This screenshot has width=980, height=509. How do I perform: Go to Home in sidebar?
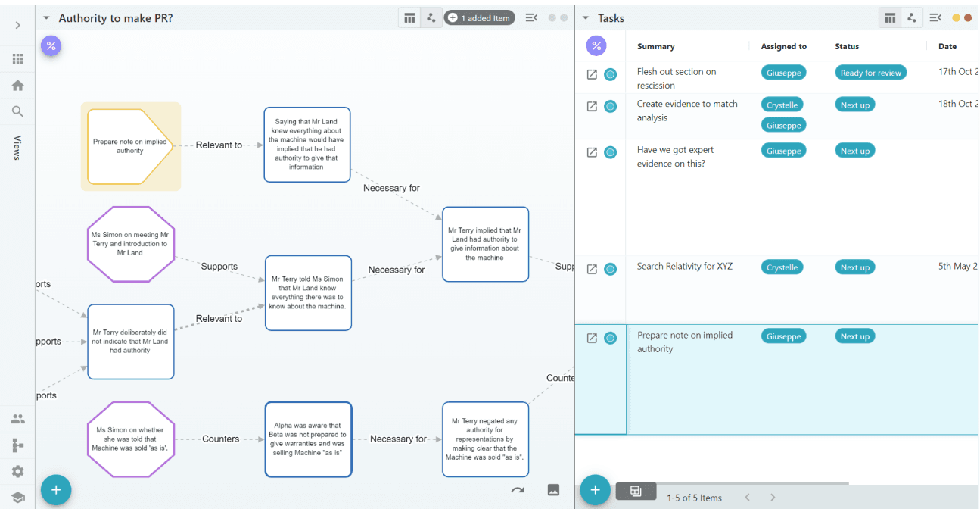[x=17, y=86]
